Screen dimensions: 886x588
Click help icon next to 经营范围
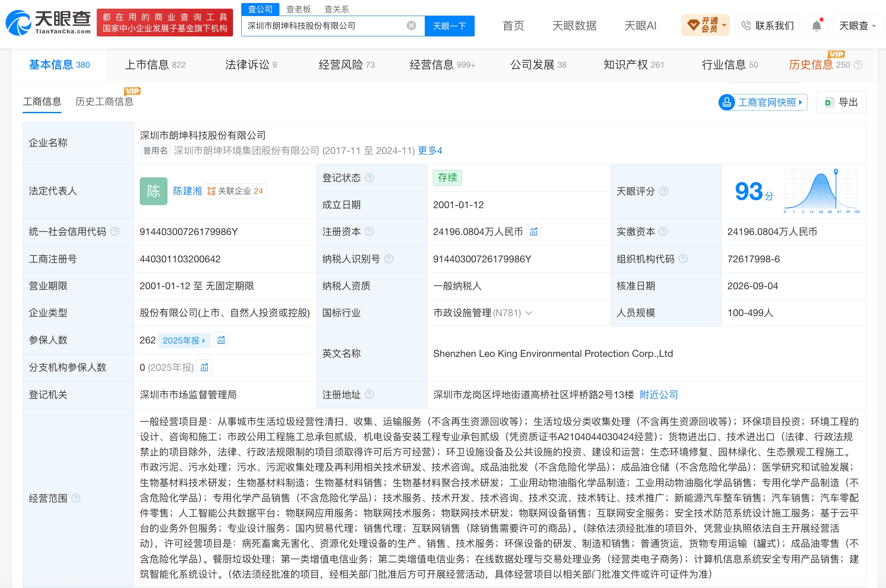(75, 498)
